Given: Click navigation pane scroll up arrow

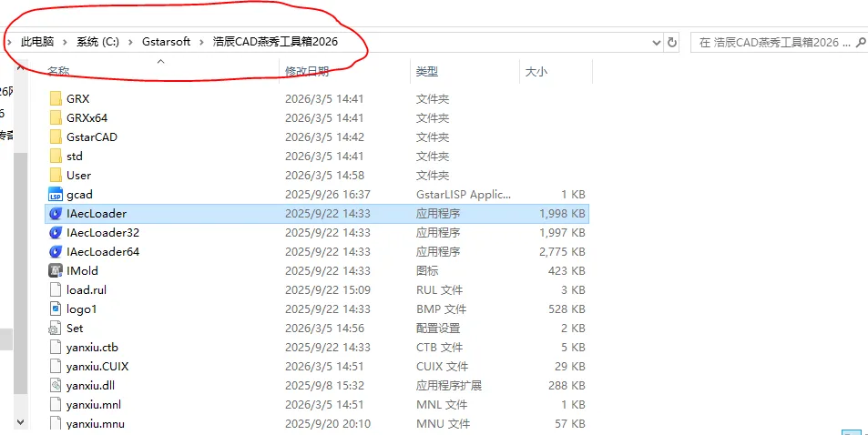Looking at the screenshot, I should coord(20,67).
